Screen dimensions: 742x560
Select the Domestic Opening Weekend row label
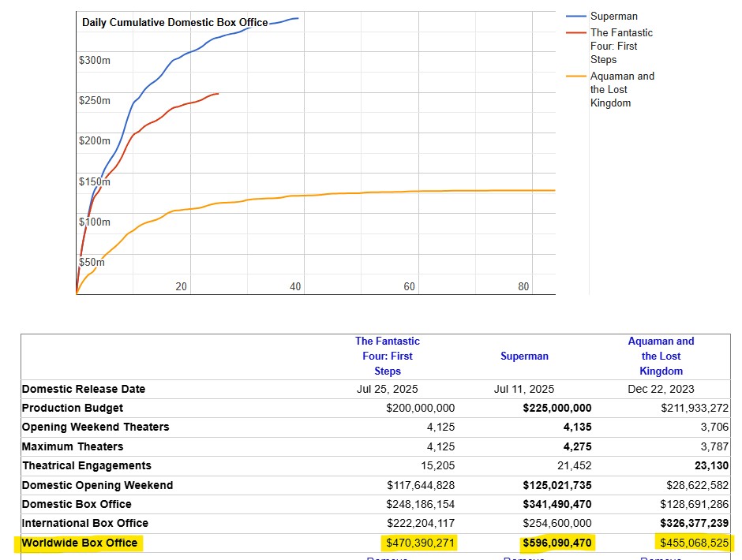(x=97, y=485)
